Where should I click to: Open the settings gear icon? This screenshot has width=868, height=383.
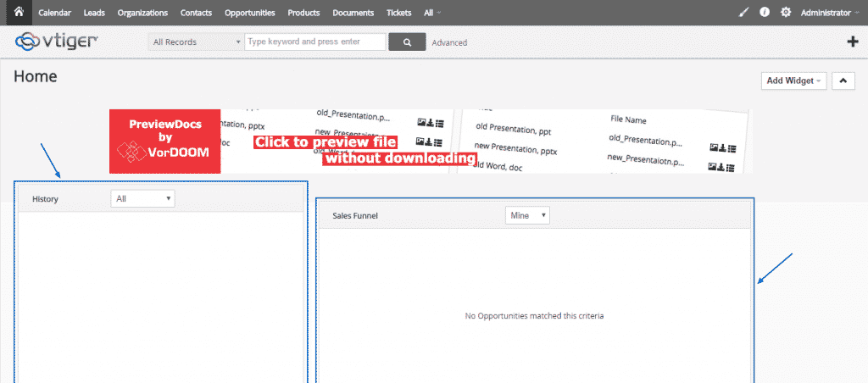coord(786,13)
